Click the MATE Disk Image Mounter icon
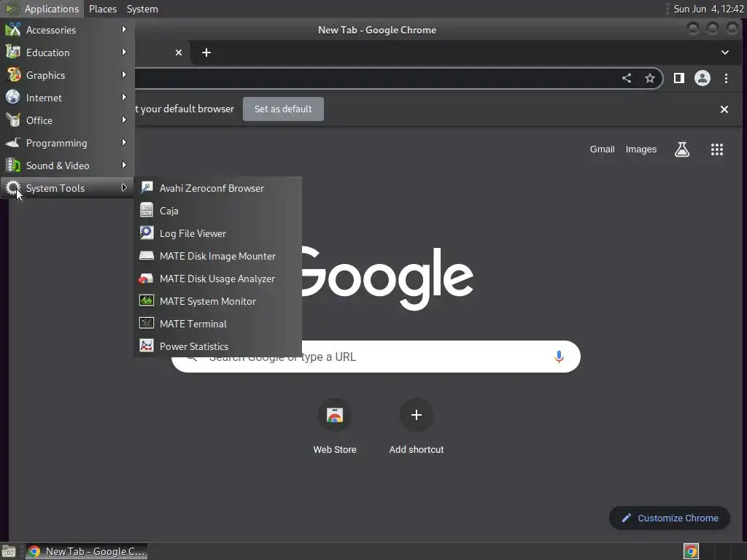 pos(146,256)
